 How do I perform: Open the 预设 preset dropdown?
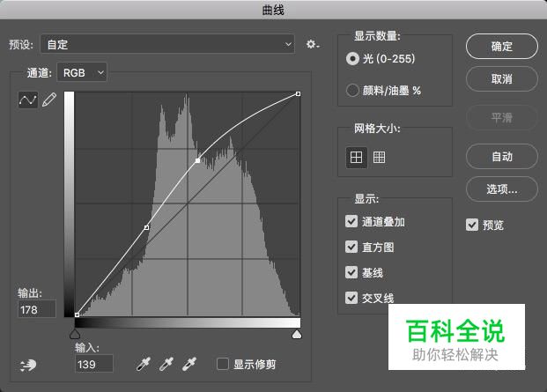click(x=167, y=44)
